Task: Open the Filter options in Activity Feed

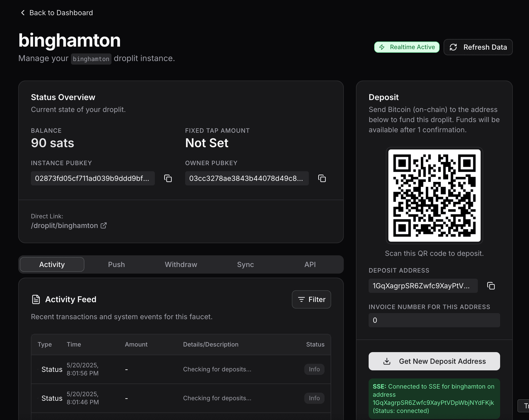Action: pyautogui.click(x=311, y=299)
